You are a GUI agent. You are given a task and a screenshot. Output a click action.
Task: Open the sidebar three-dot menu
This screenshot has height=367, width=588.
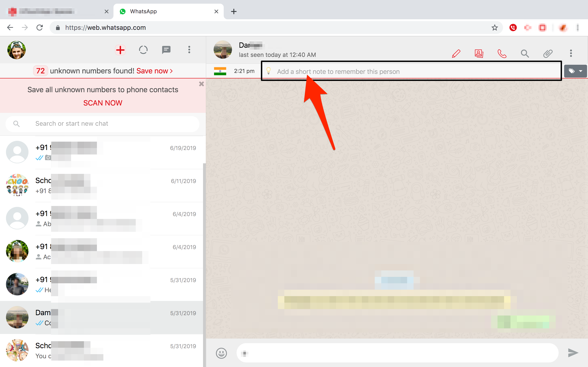click(x=189, y=50)
